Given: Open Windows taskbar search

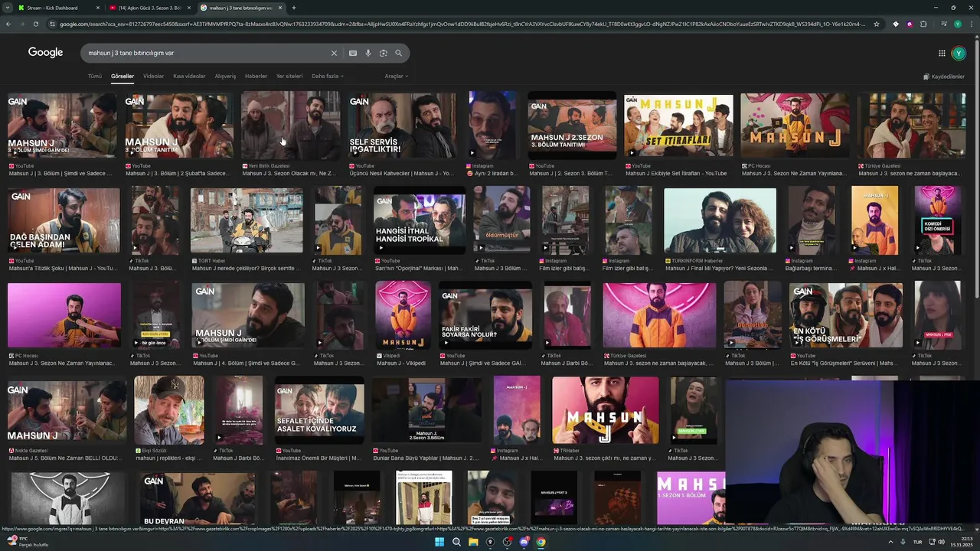Looking at the screenshot, I should (x=456, y=542).
